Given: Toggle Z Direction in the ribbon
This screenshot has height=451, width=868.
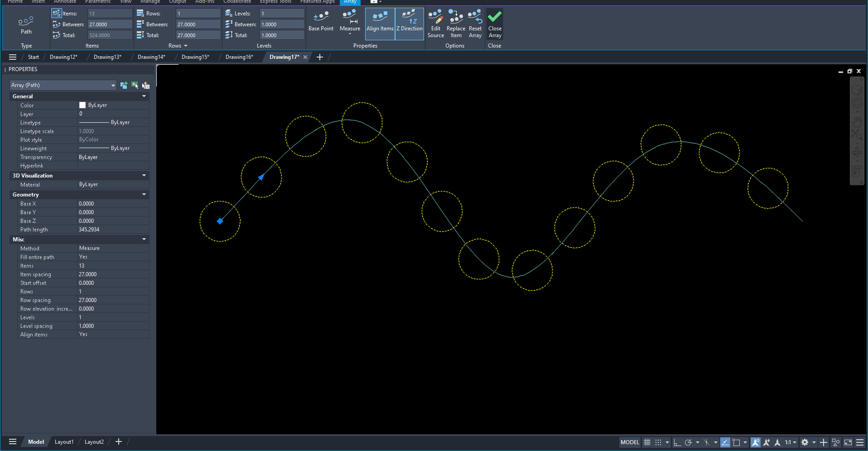Looking at the screenshot, I should pyautogui.click(x=410, y=24).
